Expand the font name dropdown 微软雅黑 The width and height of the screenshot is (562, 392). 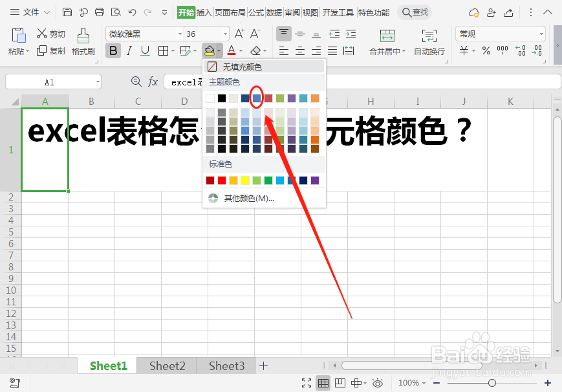pyautogui.click(x=180, y=34)
